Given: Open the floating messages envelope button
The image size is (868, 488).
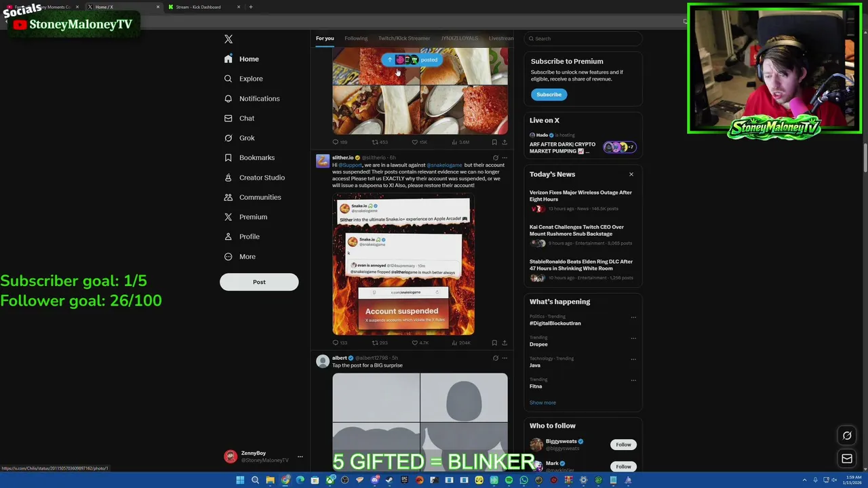Looking at the screenshot, I should point(847,459).
